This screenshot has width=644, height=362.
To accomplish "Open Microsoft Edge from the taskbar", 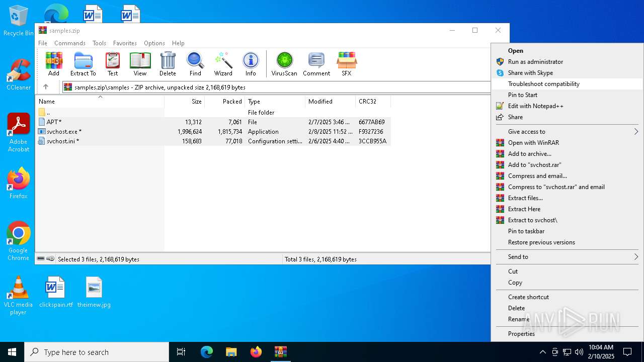I will pos(207,352).
